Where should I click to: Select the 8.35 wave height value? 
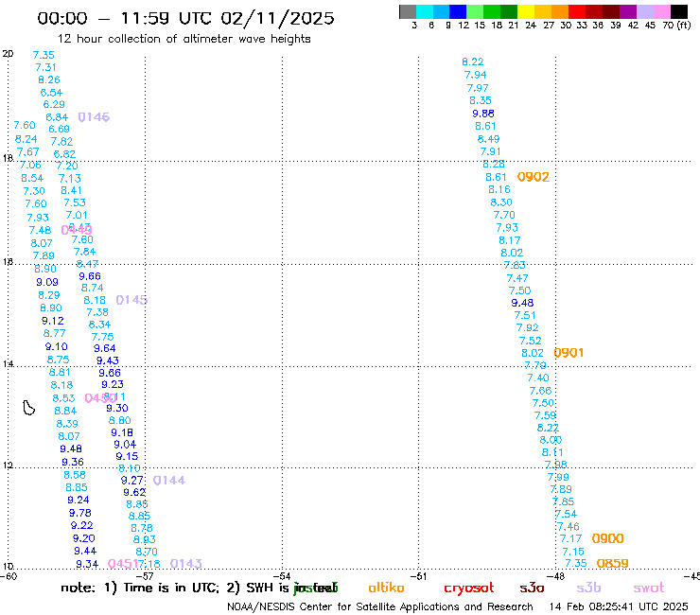click(481, 100)
